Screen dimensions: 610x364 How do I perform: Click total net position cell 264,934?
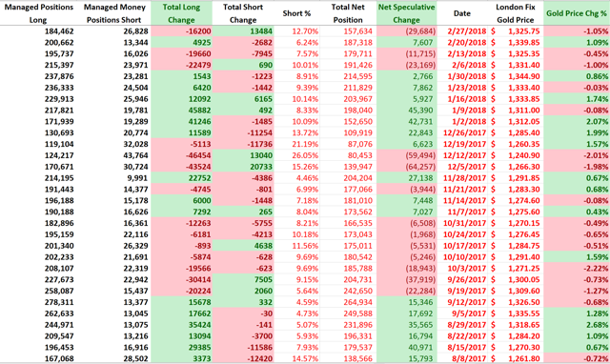point(348,302)
